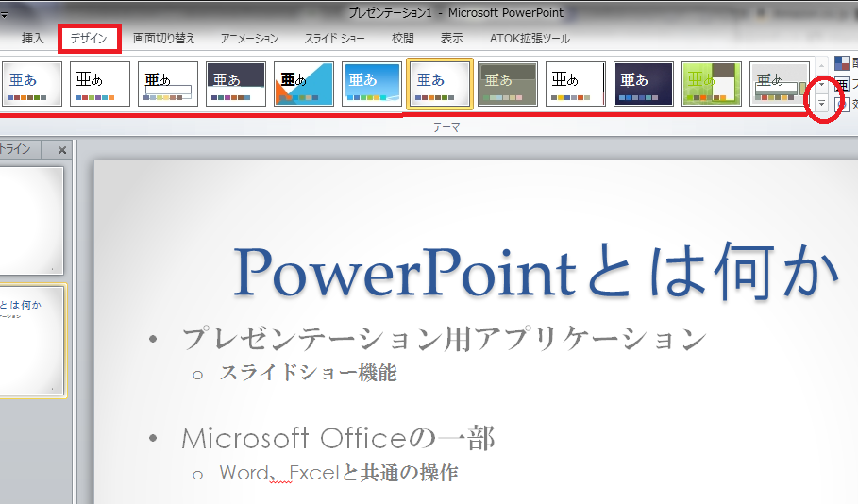Open the 画面切り替え tab

pos(163,39)
